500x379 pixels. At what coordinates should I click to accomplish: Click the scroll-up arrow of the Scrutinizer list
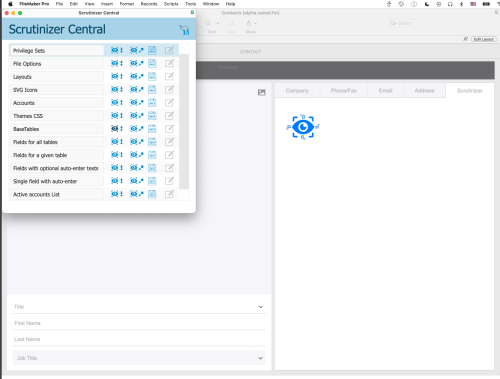(x=184, y=49)
